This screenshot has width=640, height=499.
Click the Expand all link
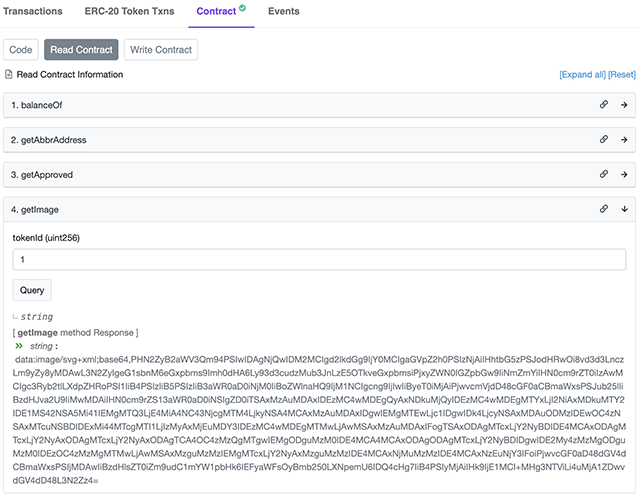tap(582, 75)
